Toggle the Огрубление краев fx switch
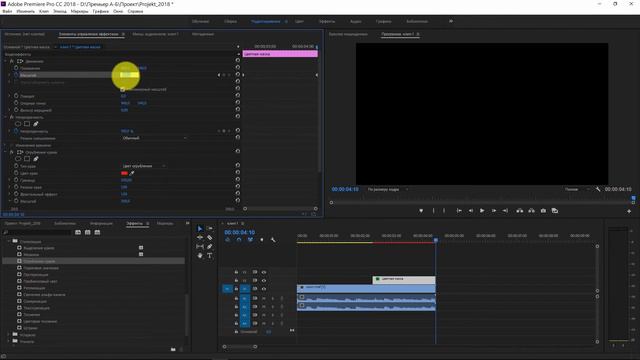This screenshot has height=360, width=640. click(x=12, y=152)
